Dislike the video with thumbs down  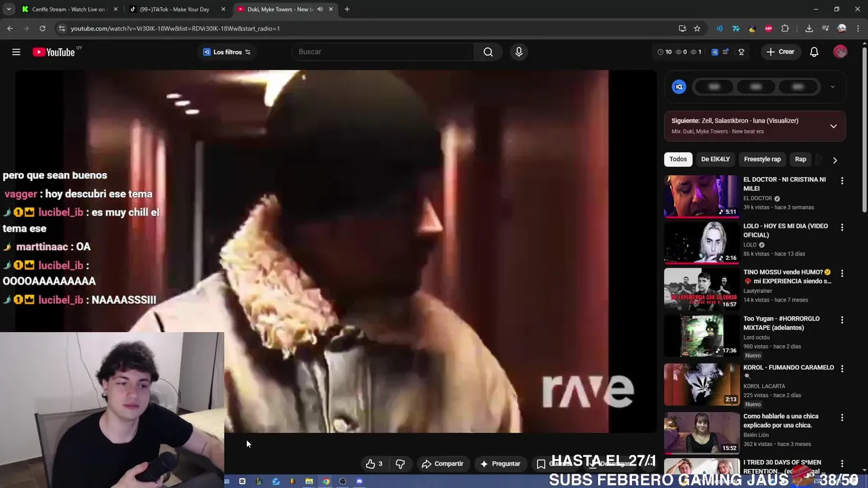(x=400, y=464)
